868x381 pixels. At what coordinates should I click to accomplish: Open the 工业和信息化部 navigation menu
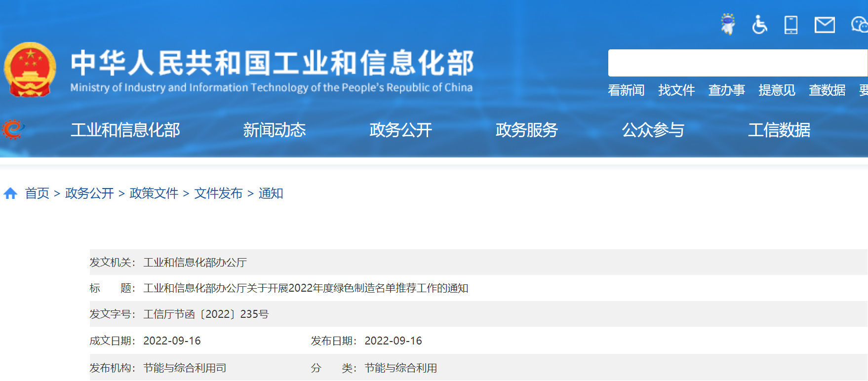click(125, 130)
